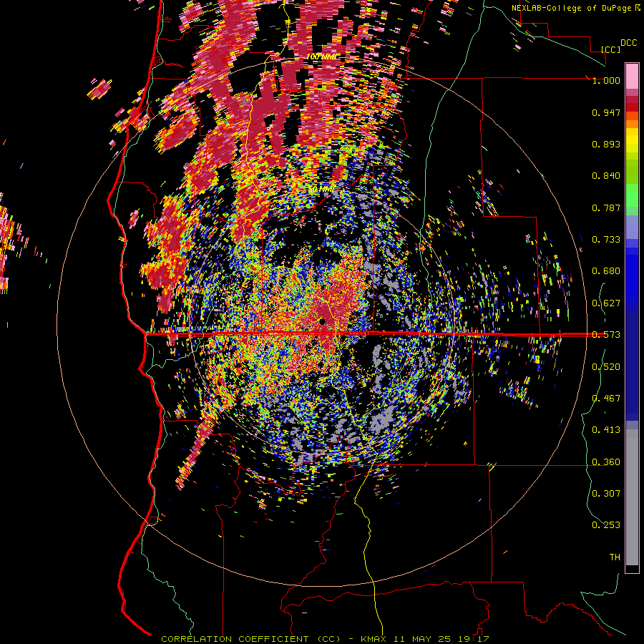Pick the bright green color bar segment
This screenshot has width=644, height=644.
click(632, 195)
